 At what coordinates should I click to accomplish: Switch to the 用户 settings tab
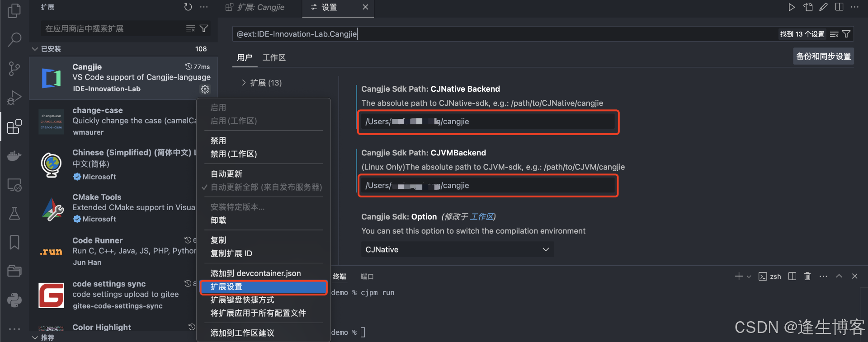coord(245,57)
